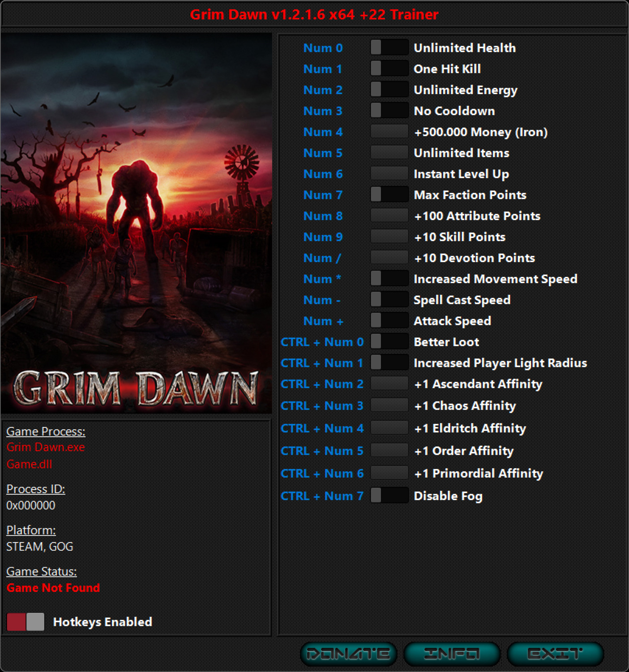Activate the +1 Primordial Affinity box
This screenshot has height=672, width=629.
point(389,474)
